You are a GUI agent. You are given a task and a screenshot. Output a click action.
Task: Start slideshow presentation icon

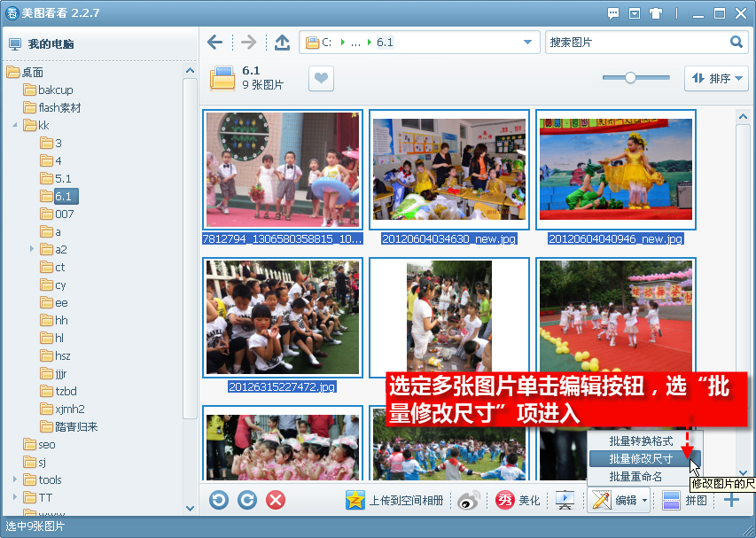tap(565, 500)
